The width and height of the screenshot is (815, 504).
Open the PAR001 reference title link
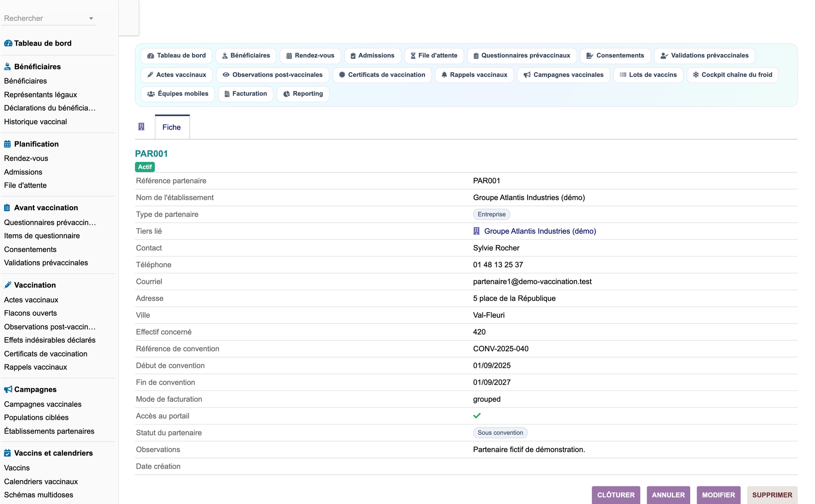(x=151, y=154)
